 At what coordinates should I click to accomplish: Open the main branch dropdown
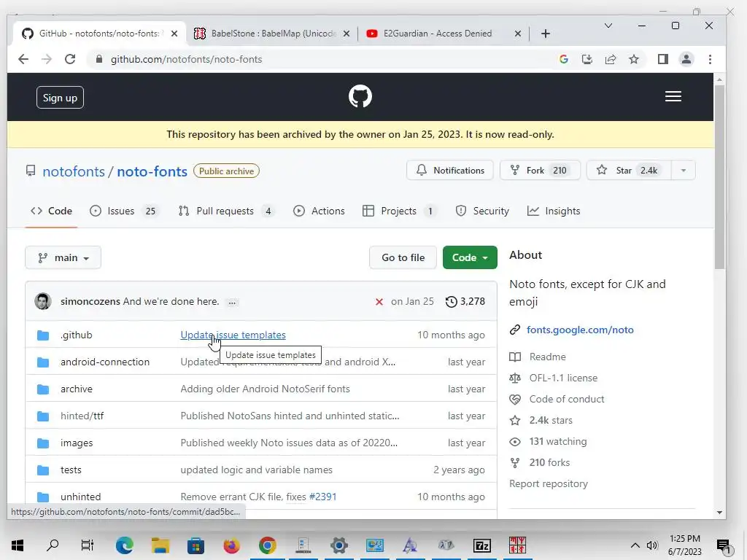pos(63,257)
